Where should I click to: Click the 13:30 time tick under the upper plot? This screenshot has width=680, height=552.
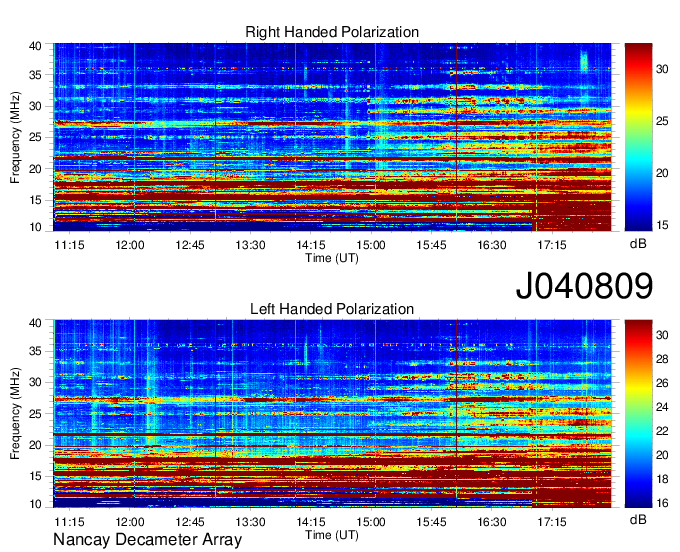250,245
